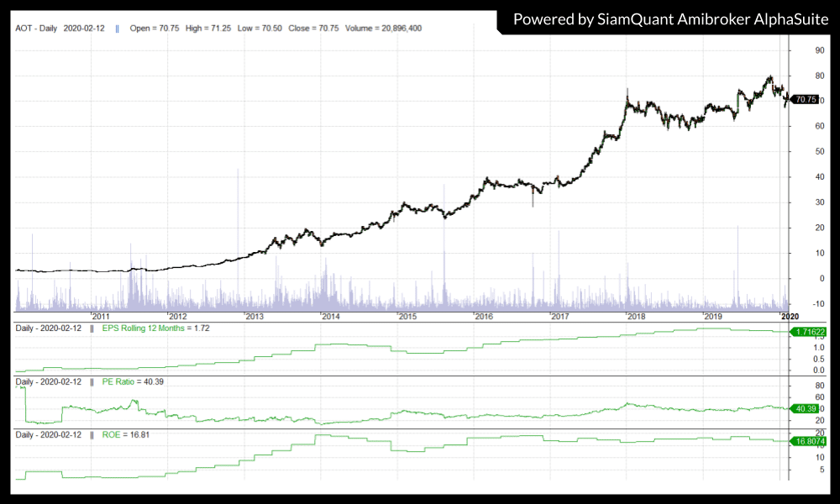The image size is (840, 504).
Task: Click the Powered by SiamQuant banner
Action: pos(670,18)
